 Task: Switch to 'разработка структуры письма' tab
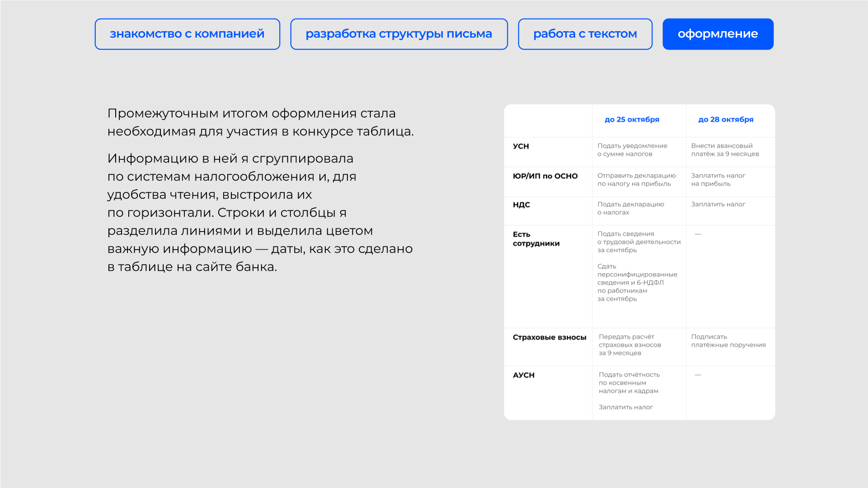[x=399, y=34]
